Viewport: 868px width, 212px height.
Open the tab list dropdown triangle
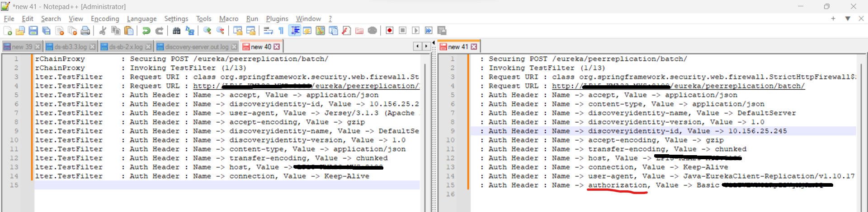[x=848, y=18]
